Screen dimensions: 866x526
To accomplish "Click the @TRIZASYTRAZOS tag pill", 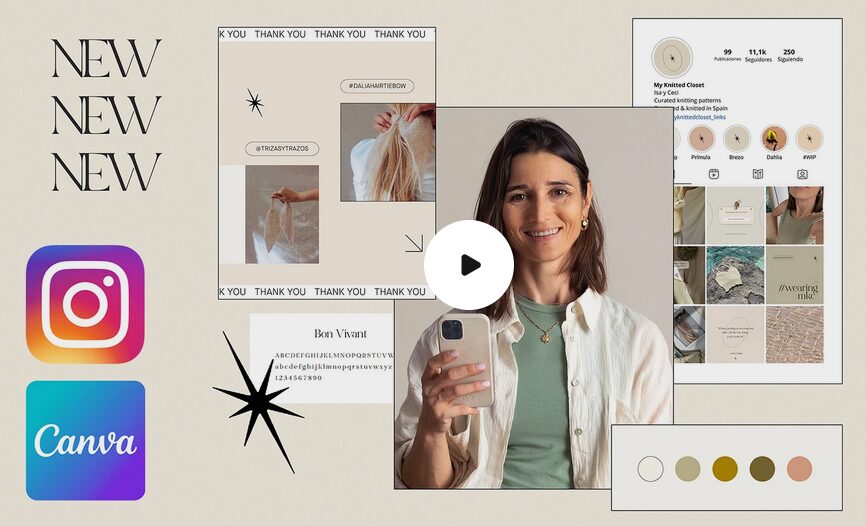I will coord(282,149).
